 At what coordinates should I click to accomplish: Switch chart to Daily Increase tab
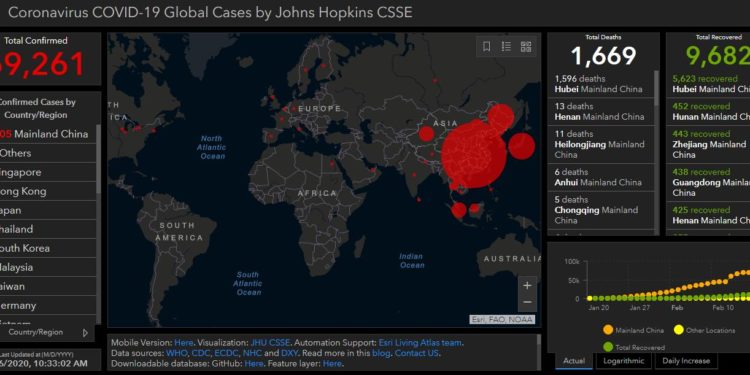(686, 361)
